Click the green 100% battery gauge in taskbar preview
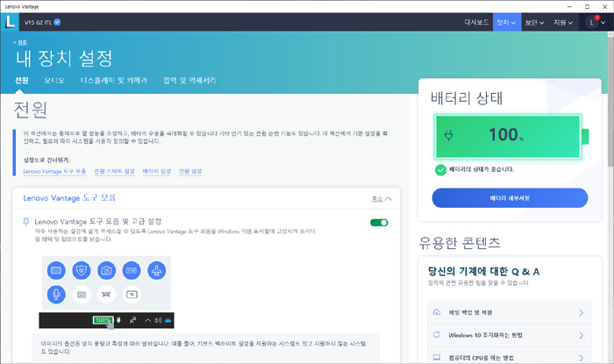Viewport: 614px width, 364px height. click(103, 320)
